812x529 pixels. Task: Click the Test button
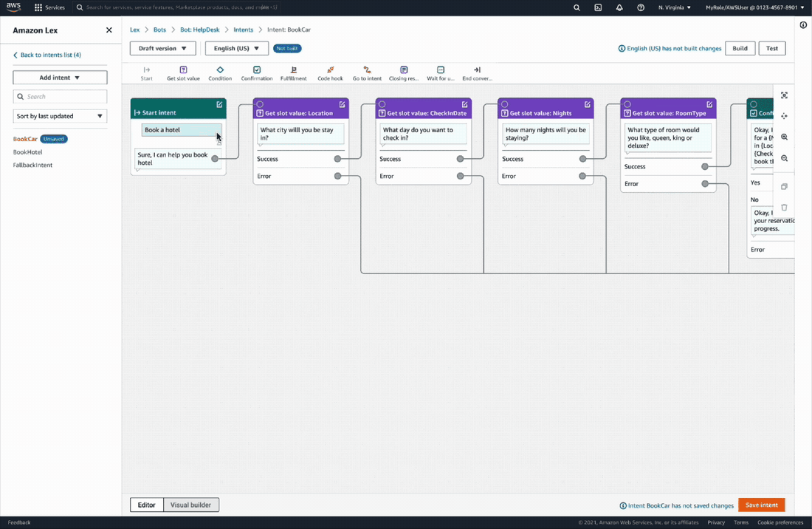(x=772, y=48)
